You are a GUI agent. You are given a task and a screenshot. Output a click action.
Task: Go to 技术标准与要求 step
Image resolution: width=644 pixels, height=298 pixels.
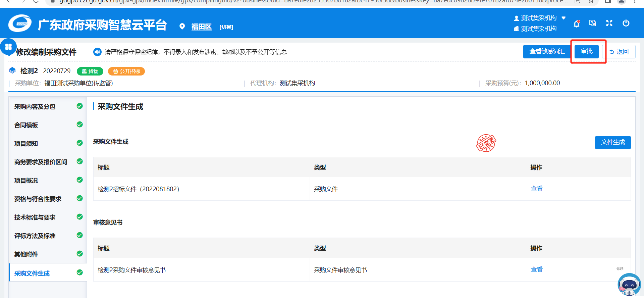point(35,217)
